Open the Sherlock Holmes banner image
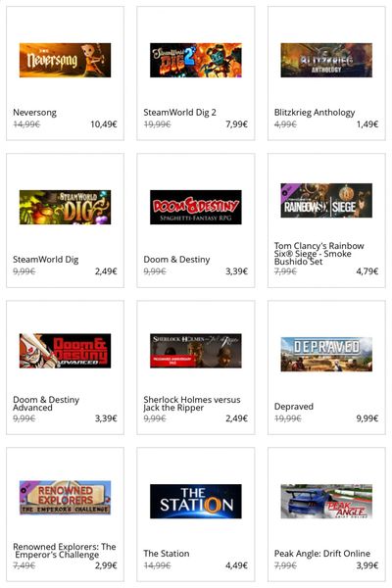 tap(195, 351)
